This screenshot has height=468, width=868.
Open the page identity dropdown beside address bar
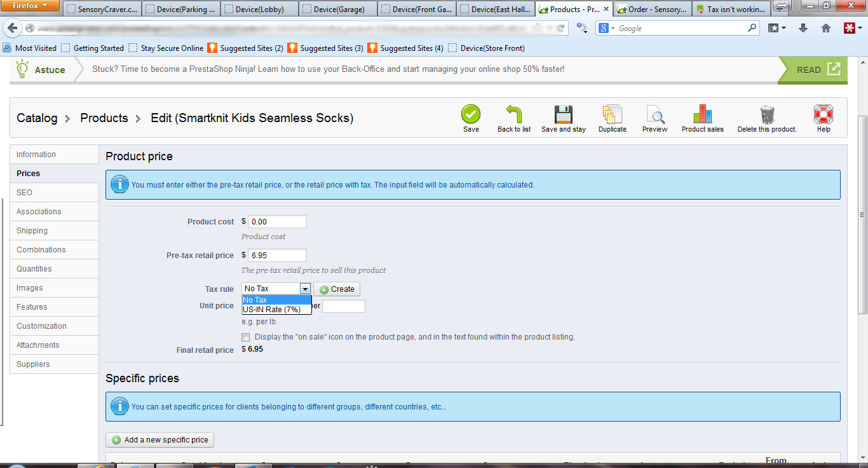pyautogui.click(x=31, y=28)
